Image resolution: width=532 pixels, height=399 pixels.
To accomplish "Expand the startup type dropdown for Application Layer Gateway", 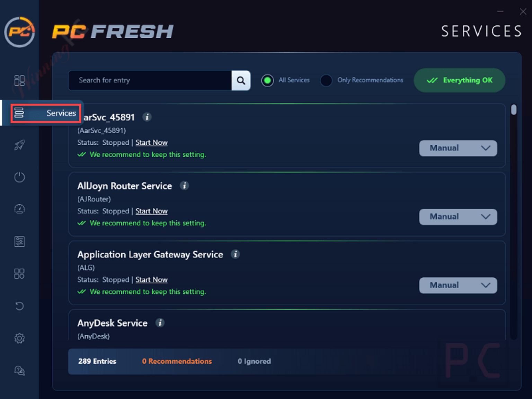I will click(x=458, y=285).
